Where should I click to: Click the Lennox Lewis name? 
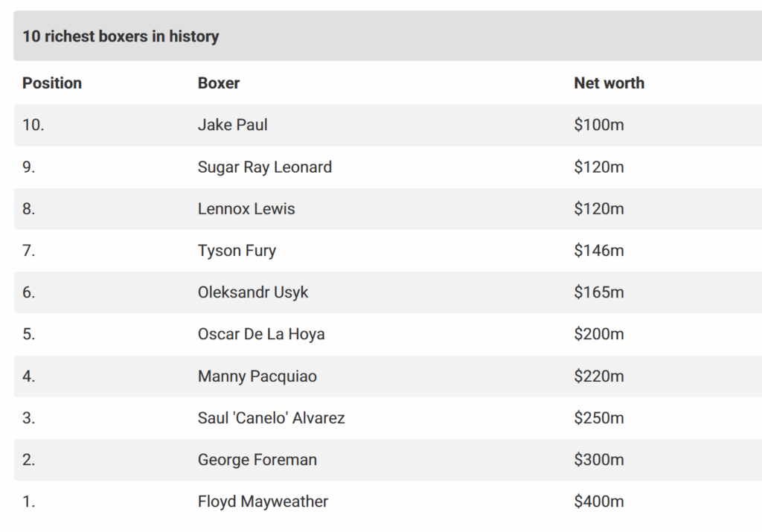click(246, 209)
